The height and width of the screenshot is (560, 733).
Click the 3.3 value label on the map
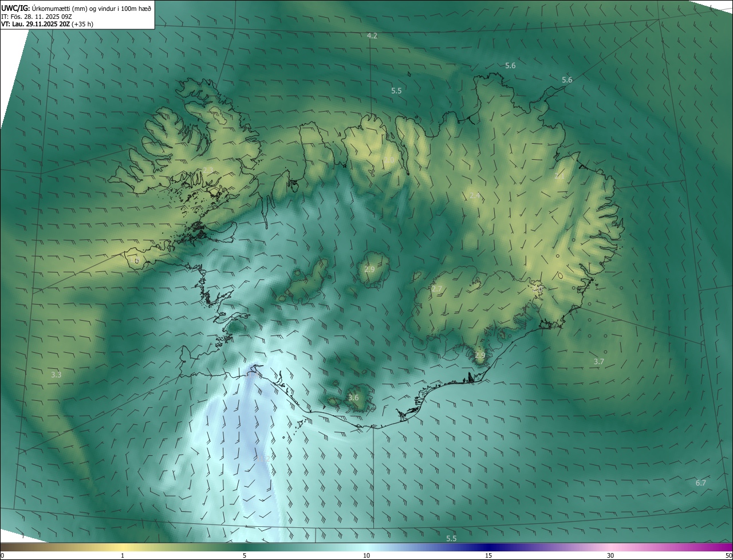pos(56,374)
